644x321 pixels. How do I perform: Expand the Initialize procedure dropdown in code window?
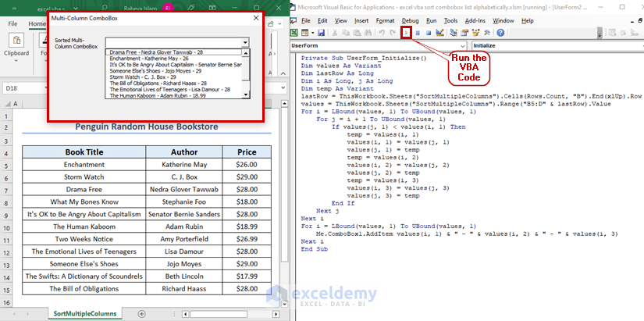[x=642, y=45]
